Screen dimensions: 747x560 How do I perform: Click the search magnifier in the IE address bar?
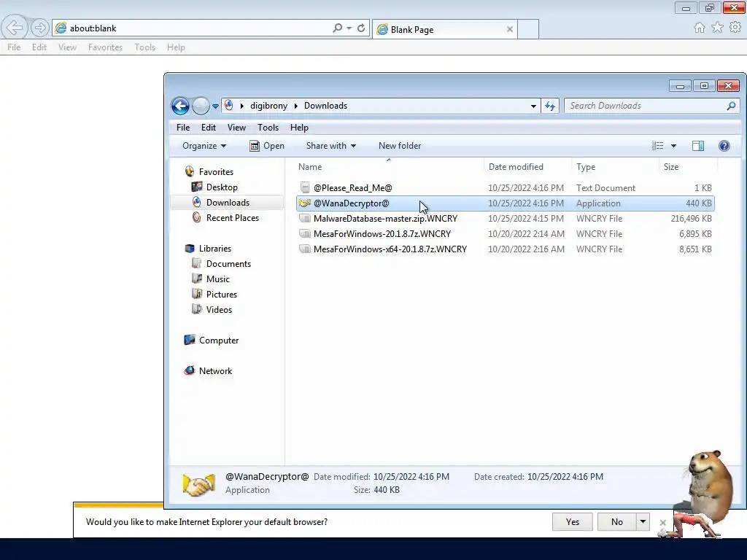[x=337, y=28]
